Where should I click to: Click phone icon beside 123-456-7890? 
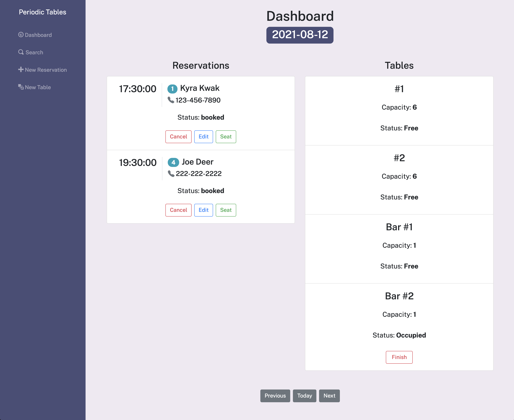click(x=171, y=100)
